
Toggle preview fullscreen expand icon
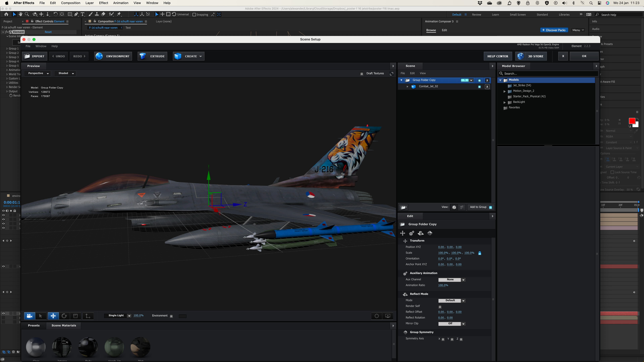(391, 73)
